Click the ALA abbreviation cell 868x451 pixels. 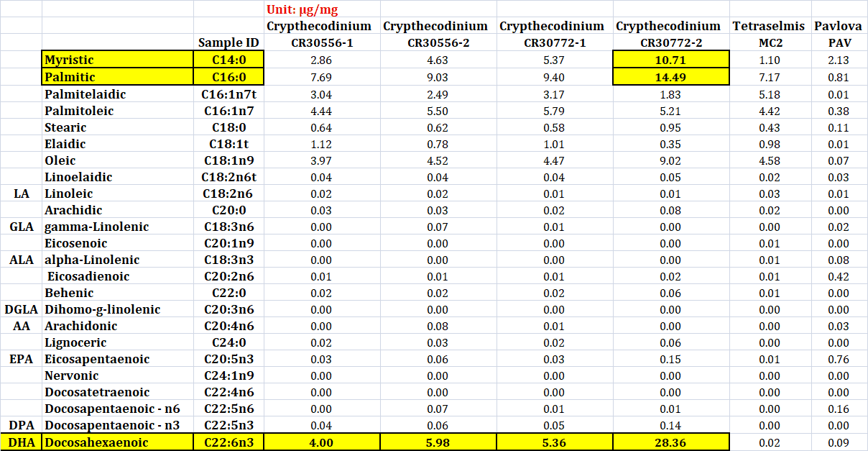22,260
